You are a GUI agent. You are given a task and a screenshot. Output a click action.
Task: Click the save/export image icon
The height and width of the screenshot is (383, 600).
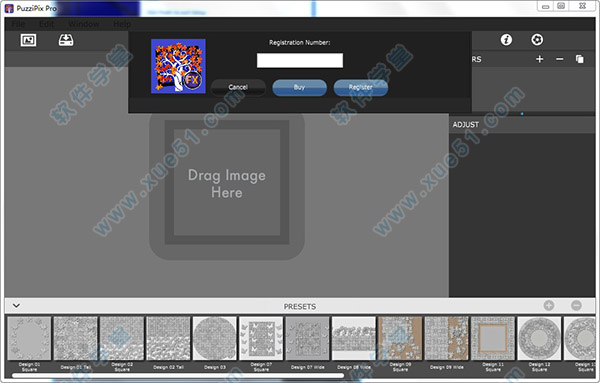pyautogui.click(x=66, y=40)
